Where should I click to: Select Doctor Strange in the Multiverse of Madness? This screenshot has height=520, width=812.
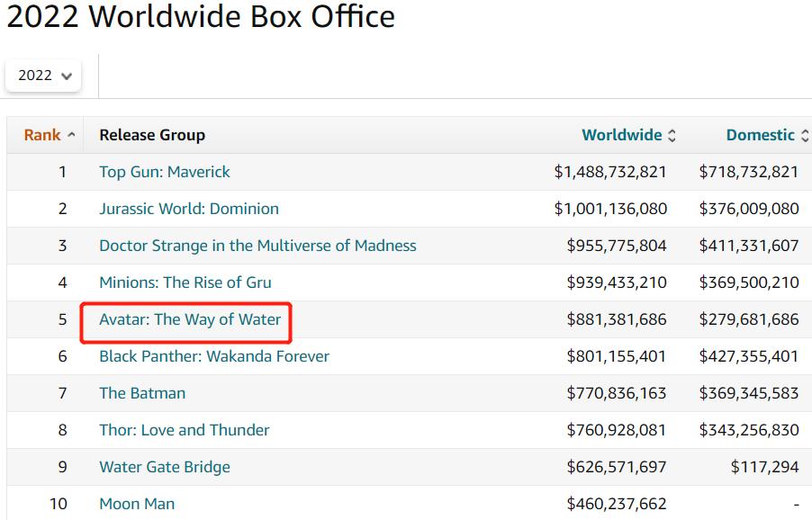[x=257, y=245]
